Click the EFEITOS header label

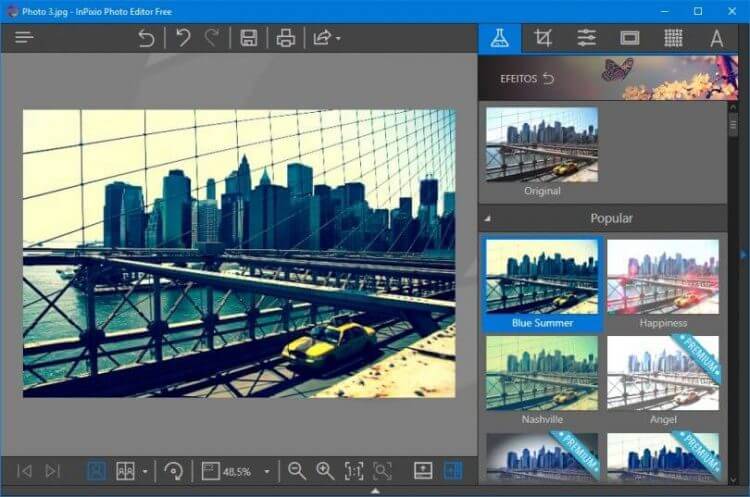pos(518,79)
